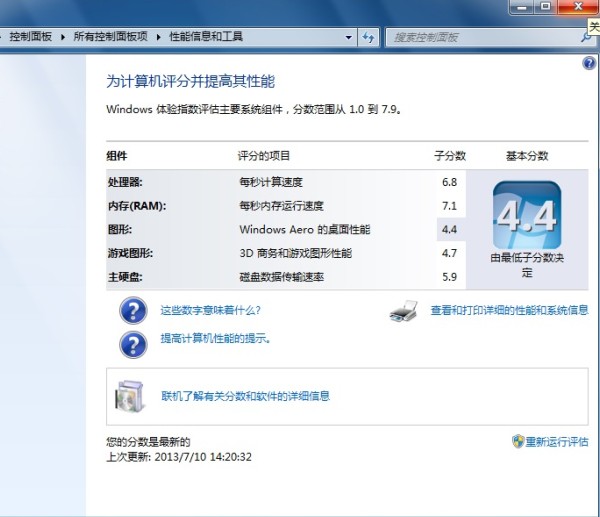Click the 主硬盘 row label

coord(125,277)
